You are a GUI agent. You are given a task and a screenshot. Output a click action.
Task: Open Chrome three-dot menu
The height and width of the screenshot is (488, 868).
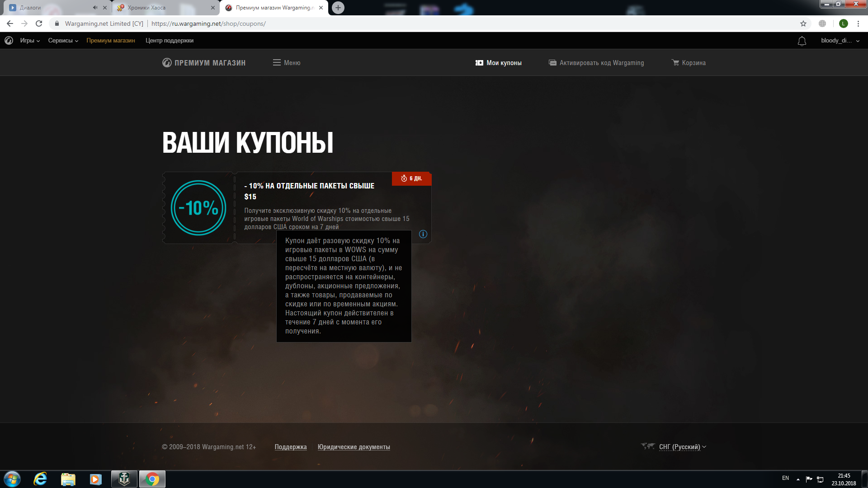[x=859, y=23]
